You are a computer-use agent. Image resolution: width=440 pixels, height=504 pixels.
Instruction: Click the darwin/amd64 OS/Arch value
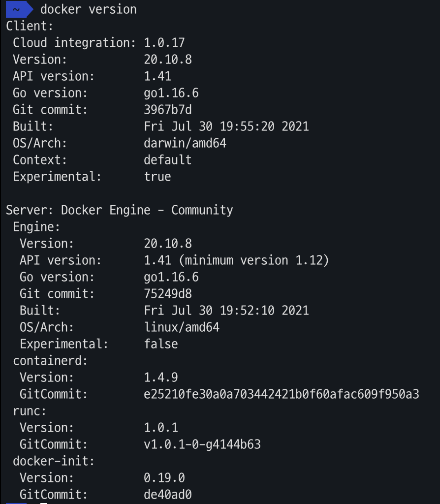(185, 143)
